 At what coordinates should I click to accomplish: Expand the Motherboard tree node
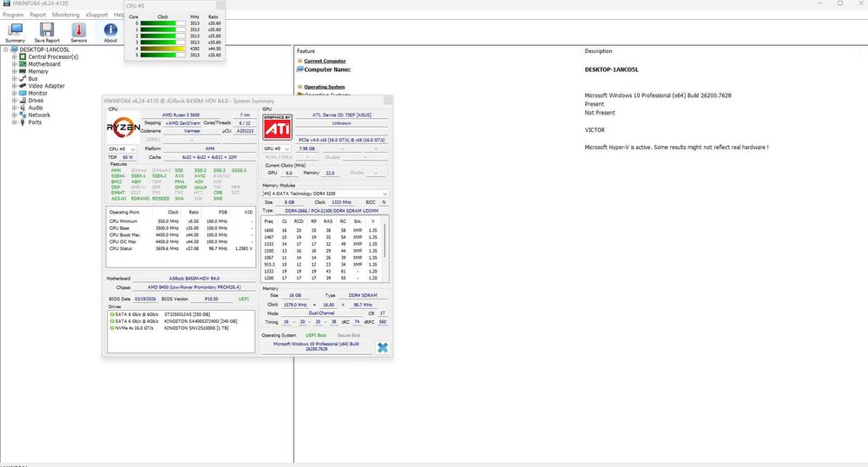[15, 64]
